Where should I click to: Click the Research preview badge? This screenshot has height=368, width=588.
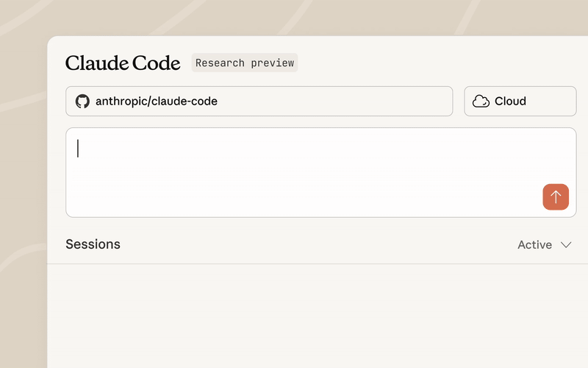pos(245,63)
